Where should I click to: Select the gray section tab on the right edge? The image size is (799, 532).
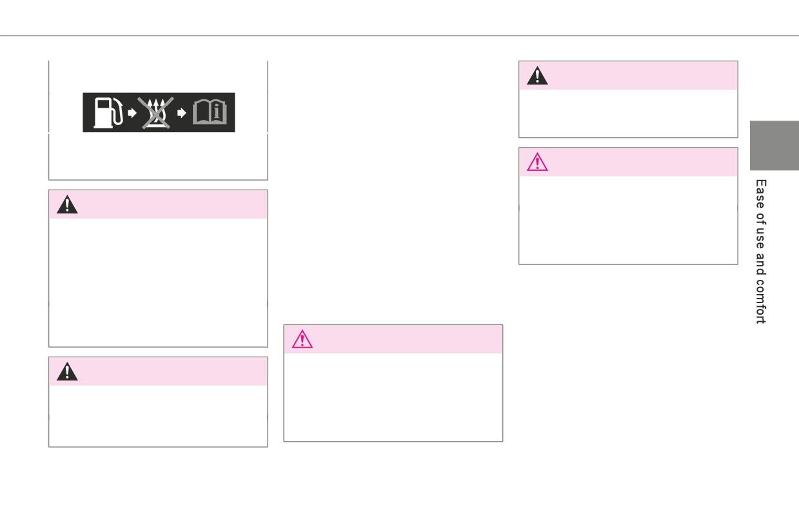[774, 146]
